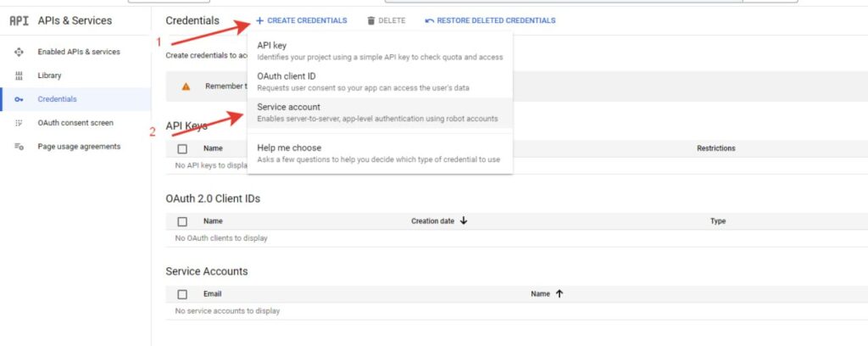Open OAuth consent screen page

click(75, 123)
